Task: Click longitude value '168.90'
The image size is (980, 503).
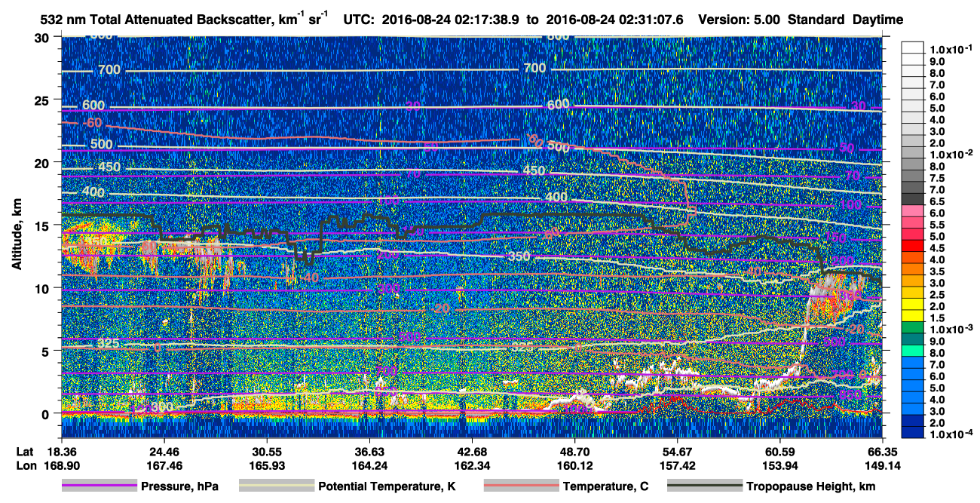Action: tap(61, 465)
